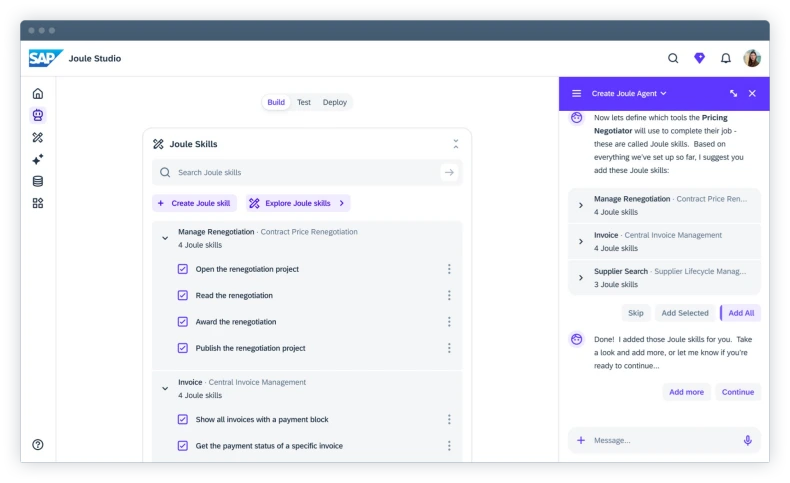Open options for Publish the renegotiation project
This screenshot has width=790, height=483.
point(449,348)
